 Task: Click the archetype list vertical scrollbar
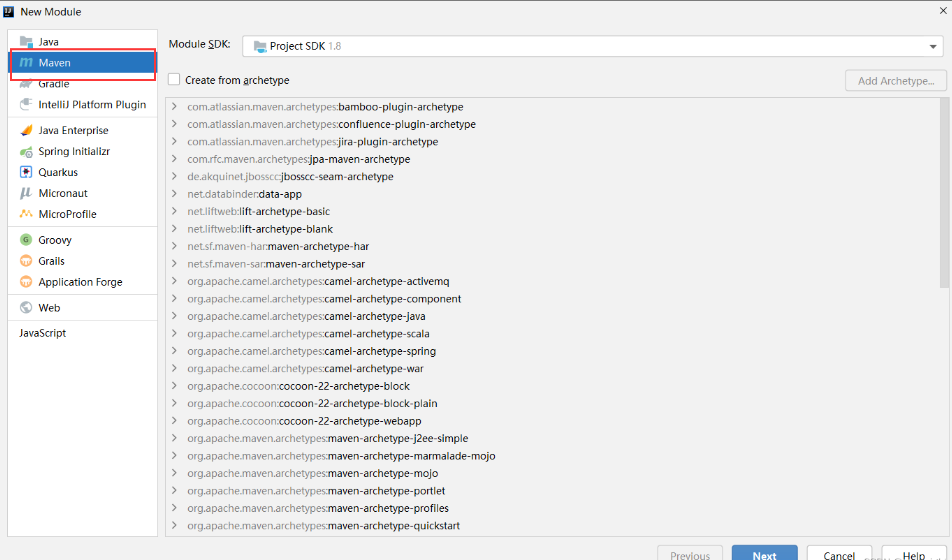pos(945,193)
